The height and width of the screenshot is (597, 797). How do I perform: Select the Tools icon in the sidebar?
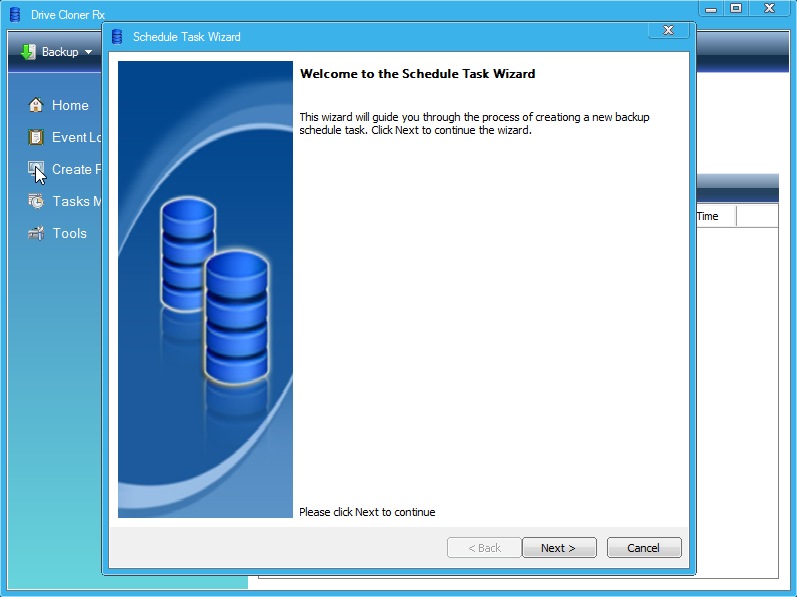pos(36,233)
